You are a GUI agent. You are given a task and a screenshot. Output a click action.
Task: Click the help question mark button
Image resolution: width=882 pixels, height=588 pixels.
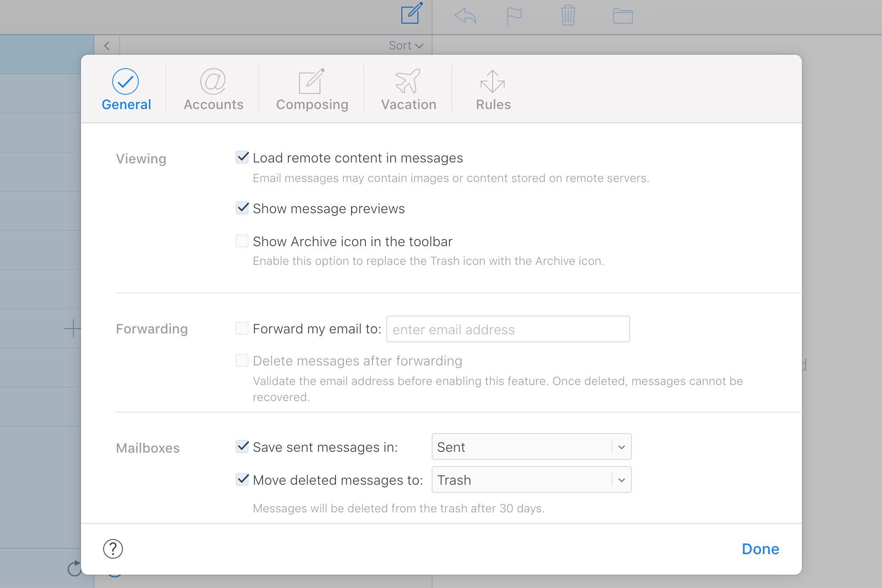[x=113, y=549]
